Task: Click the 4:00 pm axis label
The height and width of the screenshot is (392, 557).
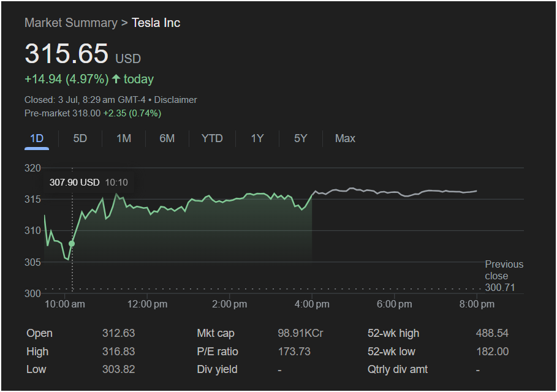Action: point(312,304)
